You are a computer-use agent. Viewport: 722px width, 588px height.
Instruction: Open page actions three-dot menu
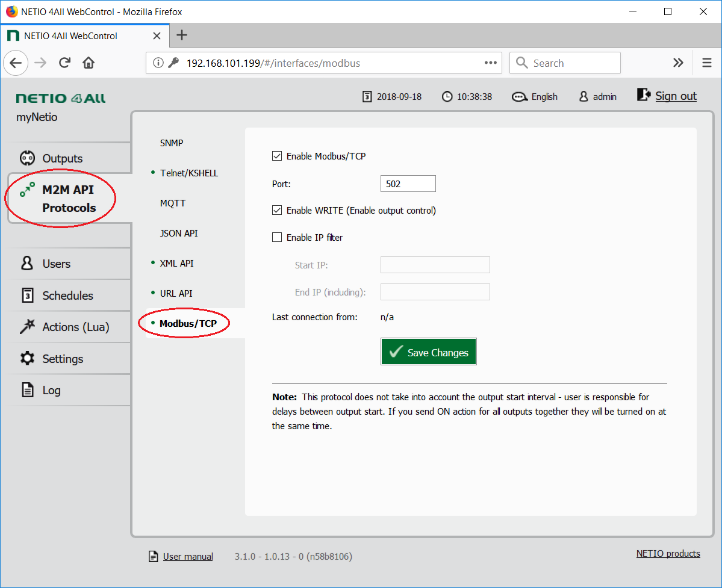[490, 63]
